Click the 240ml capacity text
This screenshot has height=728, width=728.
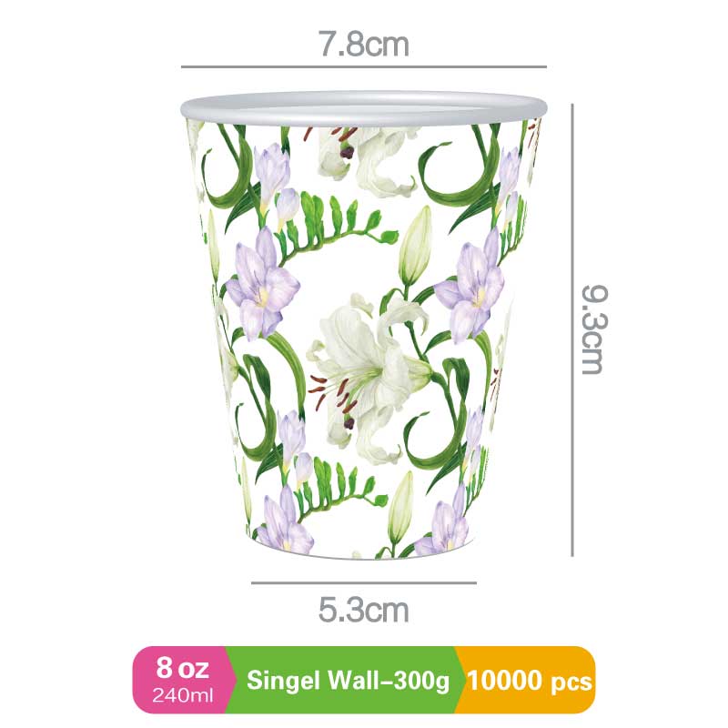point(183,695)
